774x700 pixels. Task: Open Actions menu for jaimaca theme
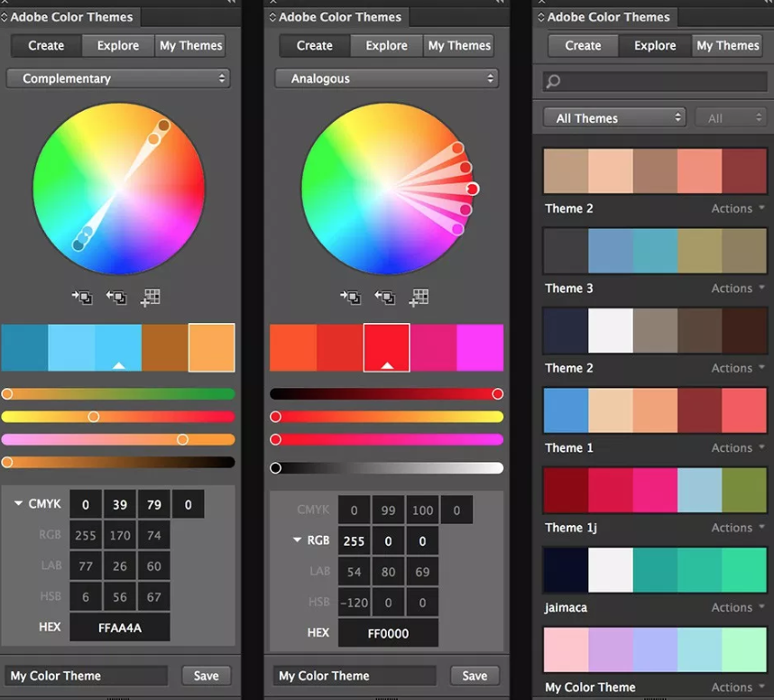tap(738, 607)
